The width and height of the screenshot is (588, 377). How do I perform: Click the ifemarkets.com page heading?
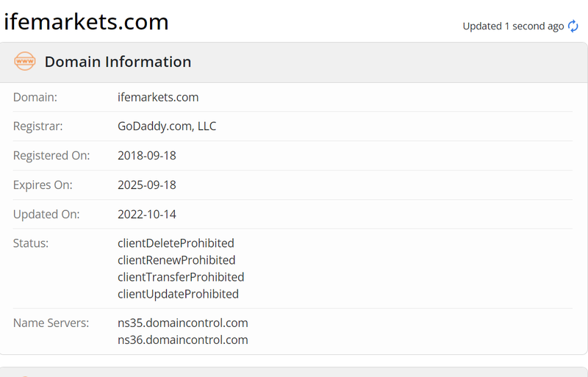coord(86,22)
